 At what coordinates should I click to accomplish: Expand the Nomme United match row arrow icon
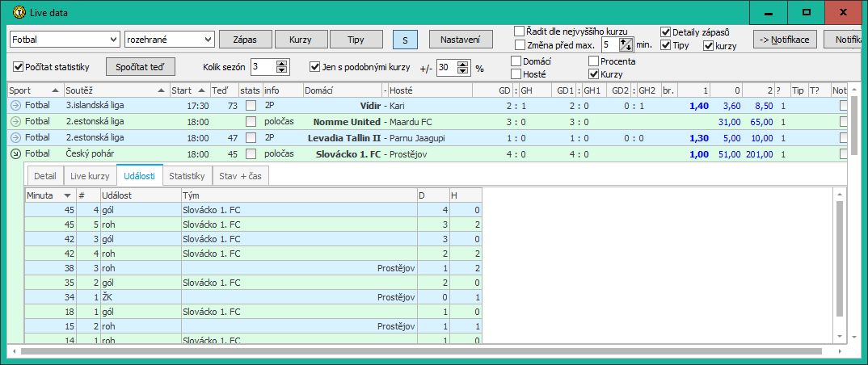click(x=15, y=122)
